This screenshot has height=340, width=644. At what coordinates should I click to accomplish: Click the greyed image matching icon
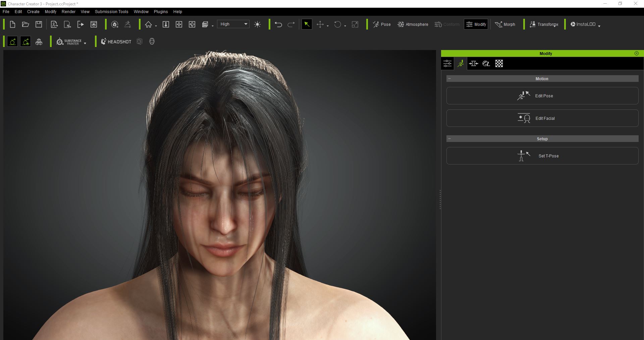pyautogui.click(x=140, y=42)
